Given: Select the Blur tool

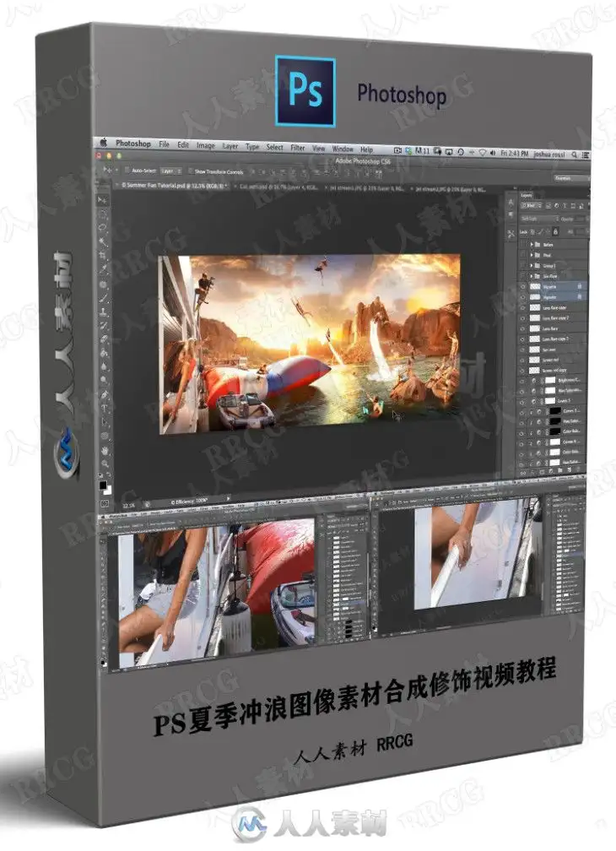Looking at the screenshot, I should 102,366.
